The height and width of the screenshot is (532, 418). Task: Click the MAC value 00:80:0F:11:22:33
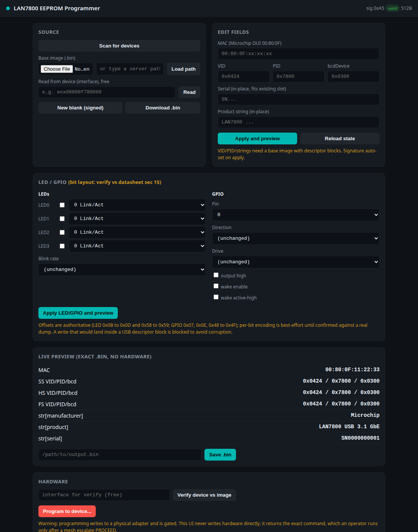pyautogui.click(x=352, y=370)
